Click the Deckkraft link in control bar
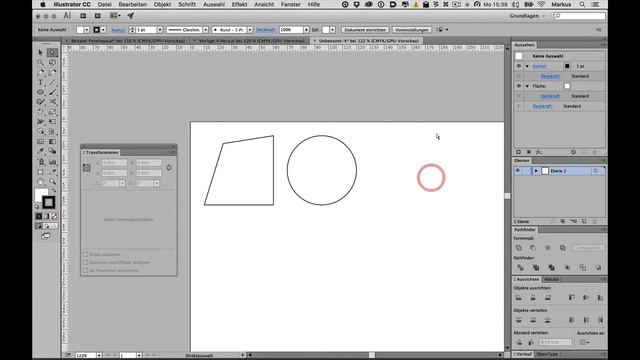 pos(265,30)
